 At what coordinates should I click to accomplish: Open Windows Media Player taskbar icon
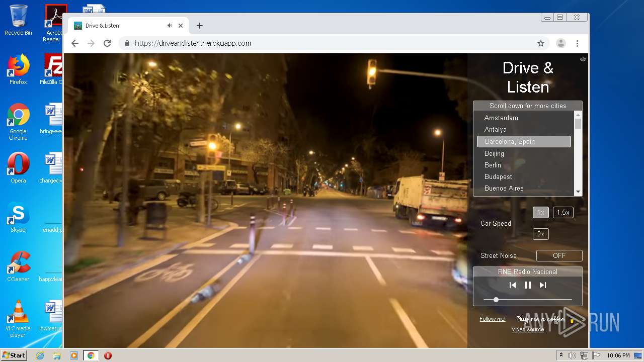[x=74, y=355]
